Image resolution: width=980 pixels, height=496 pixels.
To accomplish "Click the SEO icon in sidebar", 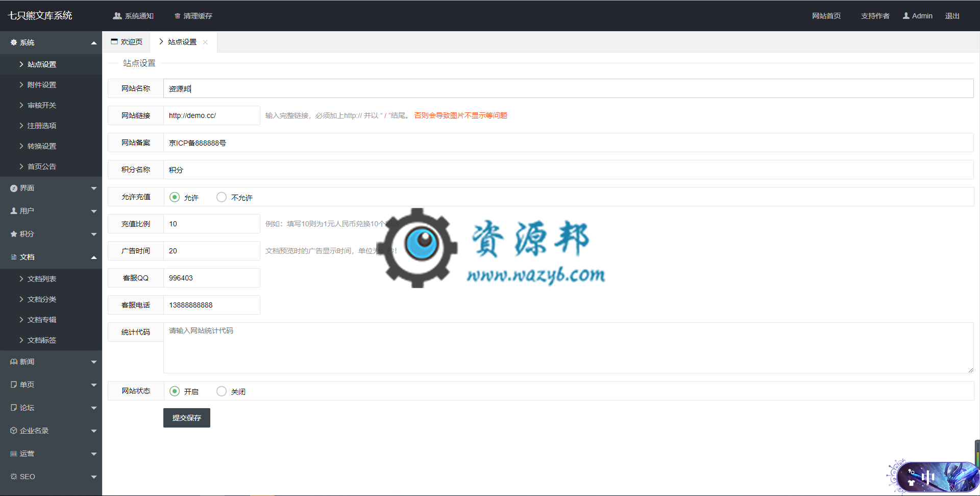I will coord(14,477).
